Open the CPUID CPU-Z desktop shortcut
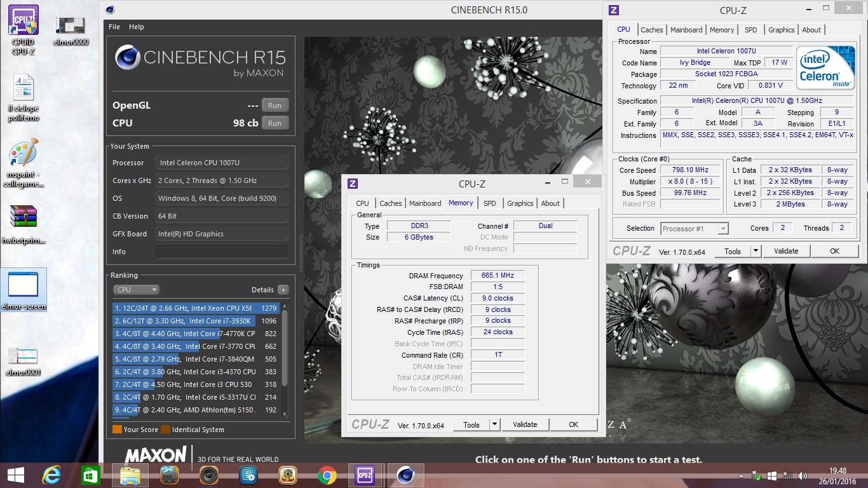This screenshot has height=488, width=868. point(23,29)
